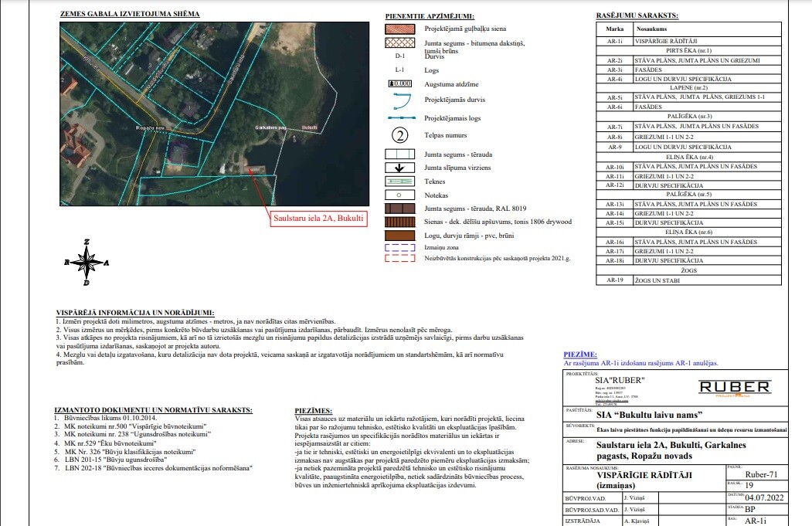Viewport: 812px width, 526px height.
Task: Click the red 'Saulstaru iela 2A, Bukulti' callout
Action: (x=318, y=218)
